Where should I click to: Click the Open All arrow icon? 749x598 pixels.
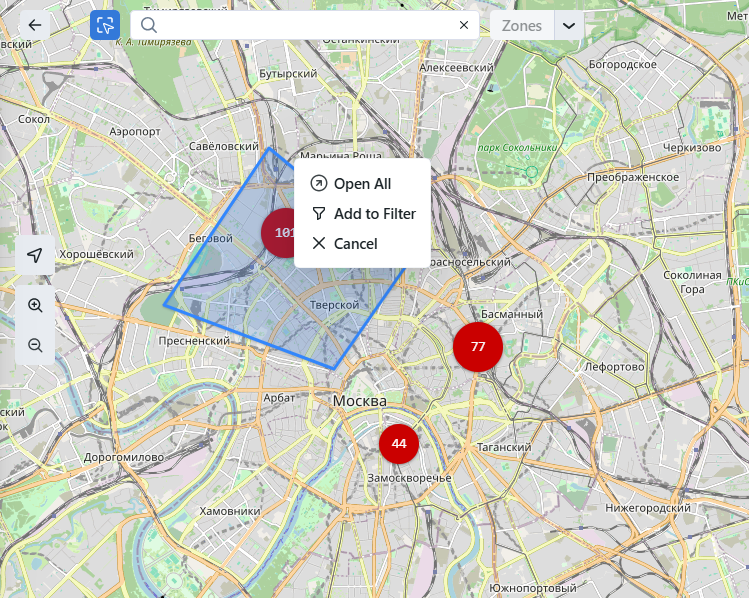point(319,184)
